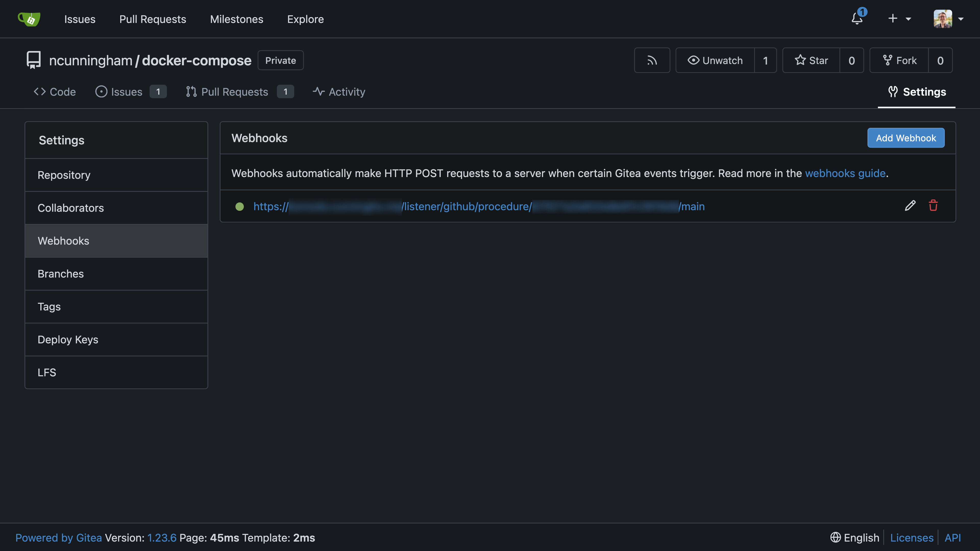
Task: Open the version 1.23.6 link
Action: pyautogui.click(x=162, y=538)
